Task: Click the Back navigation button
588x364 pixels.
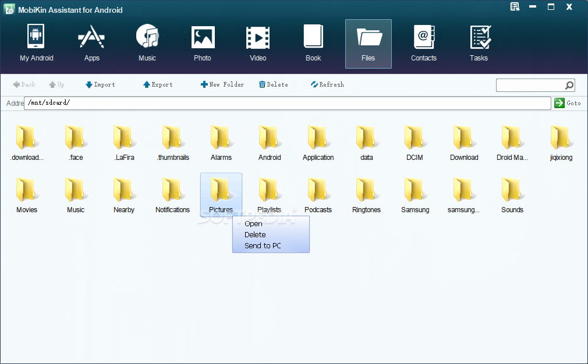Action: click(24, 85)
